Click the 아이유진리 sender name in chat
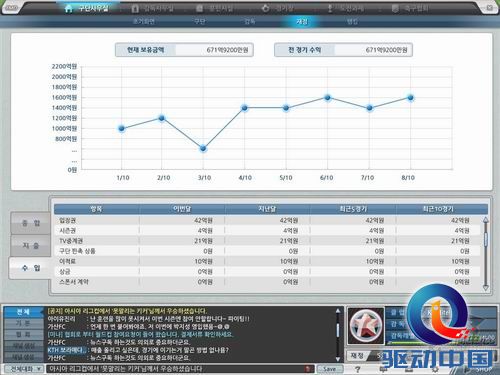This screenshot has width=500, height=375. 61,319
